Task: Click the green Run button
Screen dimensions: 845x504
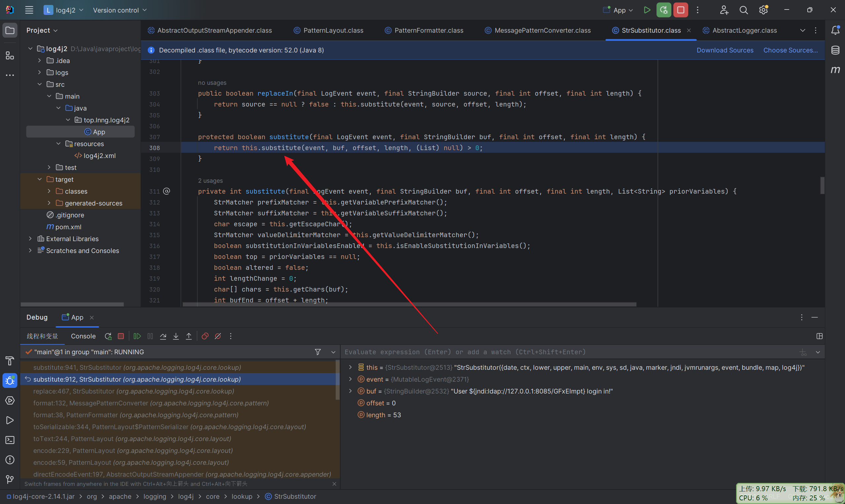Action: [647, 10]
